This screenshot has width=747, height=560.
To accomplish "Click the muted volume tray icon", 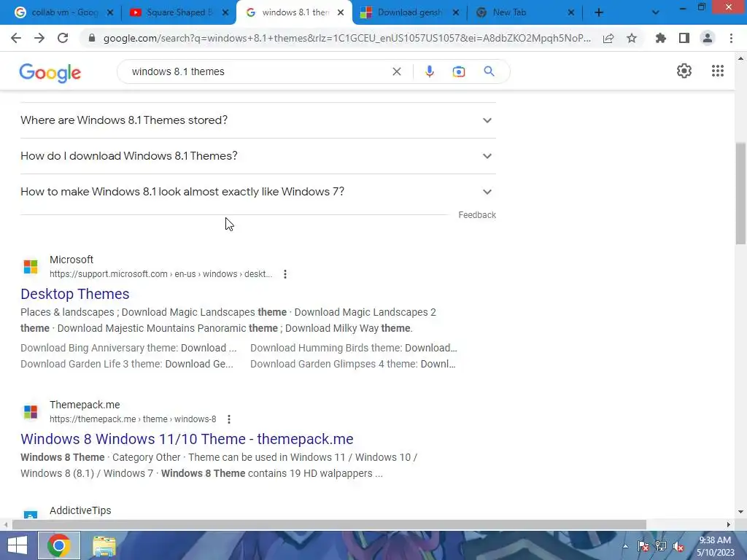I will [x=678, y=546].
